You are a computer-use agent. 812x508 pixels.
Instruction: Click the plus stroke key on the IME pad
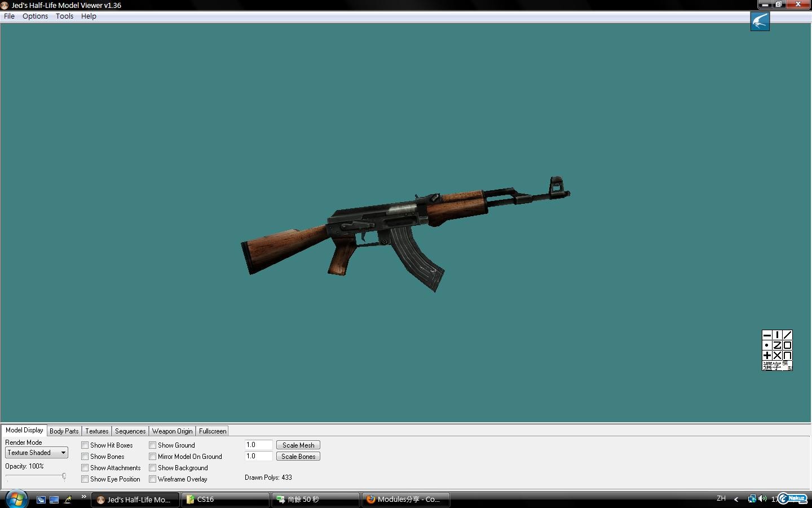(x=767, y=355)
